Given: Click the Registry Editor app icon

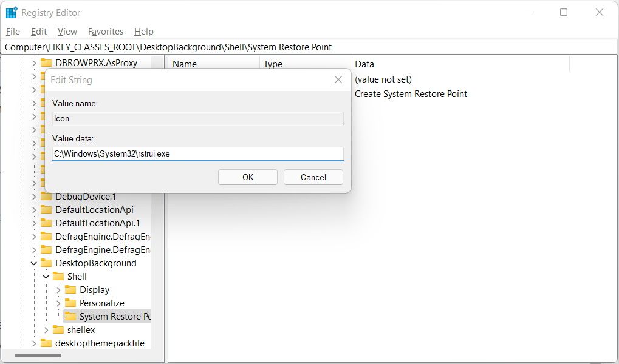Looking at the screenshot, I should tap(12, 12).
